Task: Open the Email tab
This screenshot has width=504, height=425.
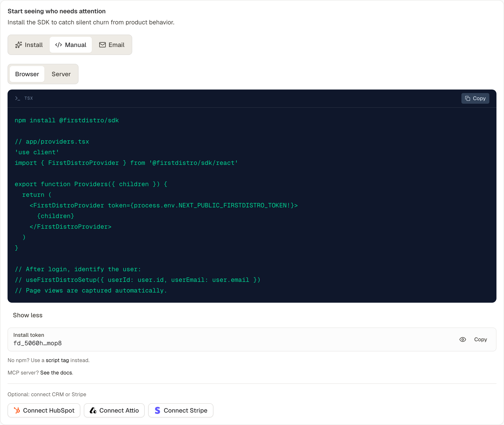Action: (x=112, y=45)
